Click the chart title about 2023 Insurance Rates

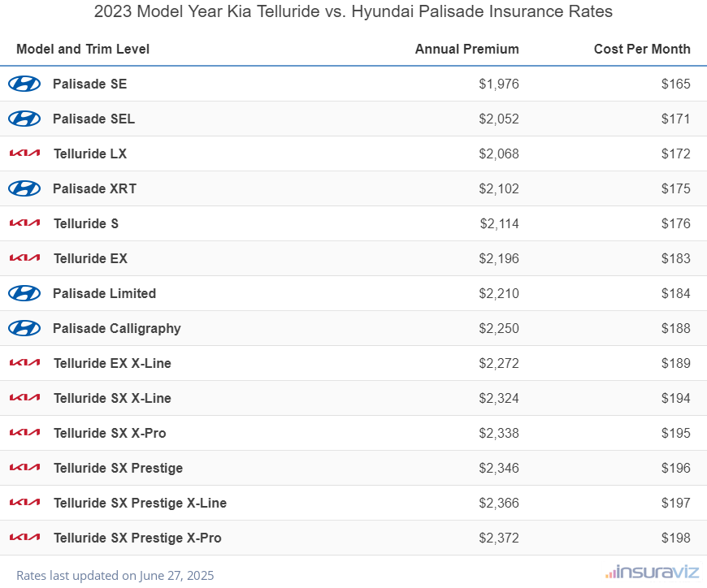coord(353,11)
